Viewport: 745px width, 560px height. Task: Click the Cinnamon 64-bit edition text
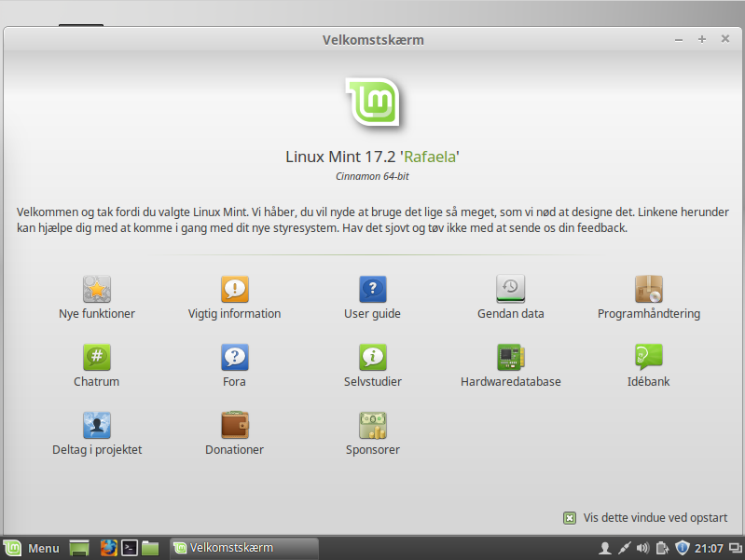tap(373, 176)
